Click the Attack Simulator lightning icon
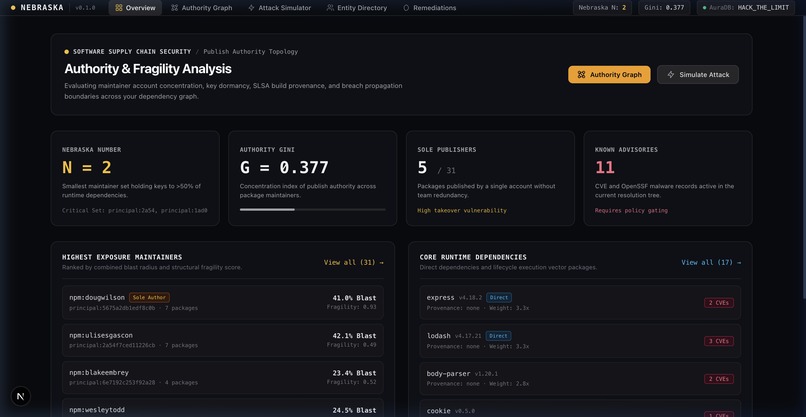806x417 pixels. tap(251, 8)
